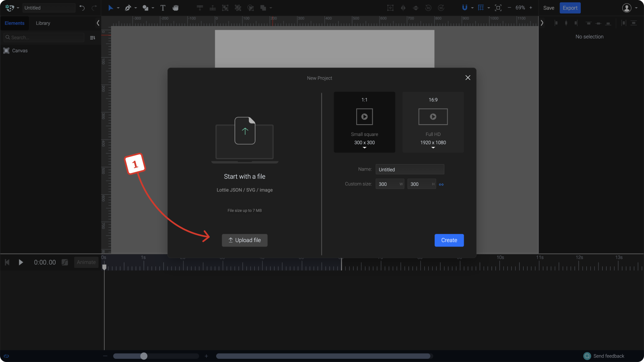Image resolution: width=644 pixels, height=362 pixels.
Task: Select the Text tool
Action: (163, 8)
